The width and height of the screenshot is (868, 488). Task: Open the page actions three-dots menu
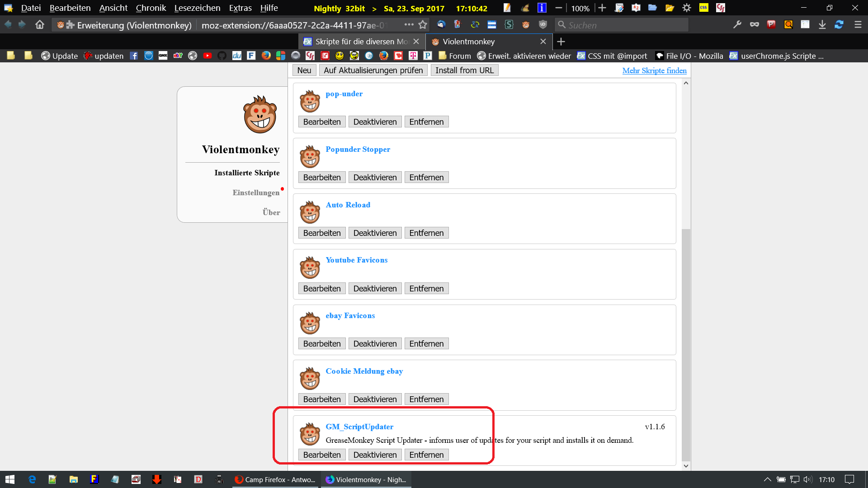point(409,25)
